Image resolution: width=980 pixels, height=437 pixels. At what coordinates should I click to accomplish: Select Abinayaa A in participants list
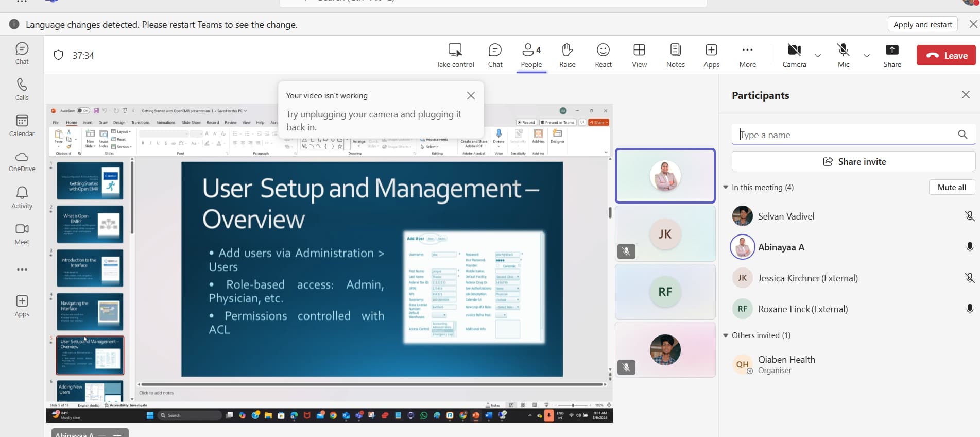[x=852, y=247]
